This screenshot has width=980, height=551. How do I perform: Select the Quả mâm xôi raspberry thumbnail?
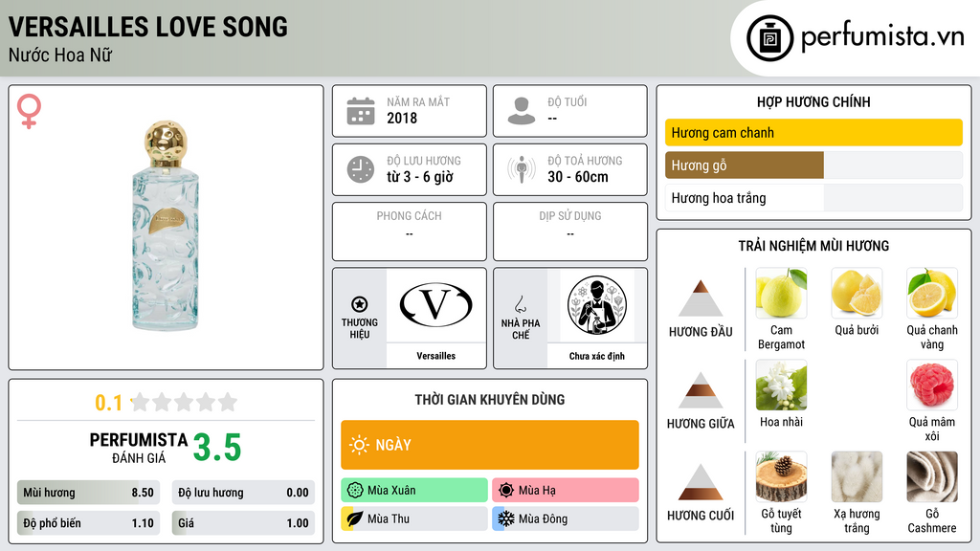tap(932, 385)
